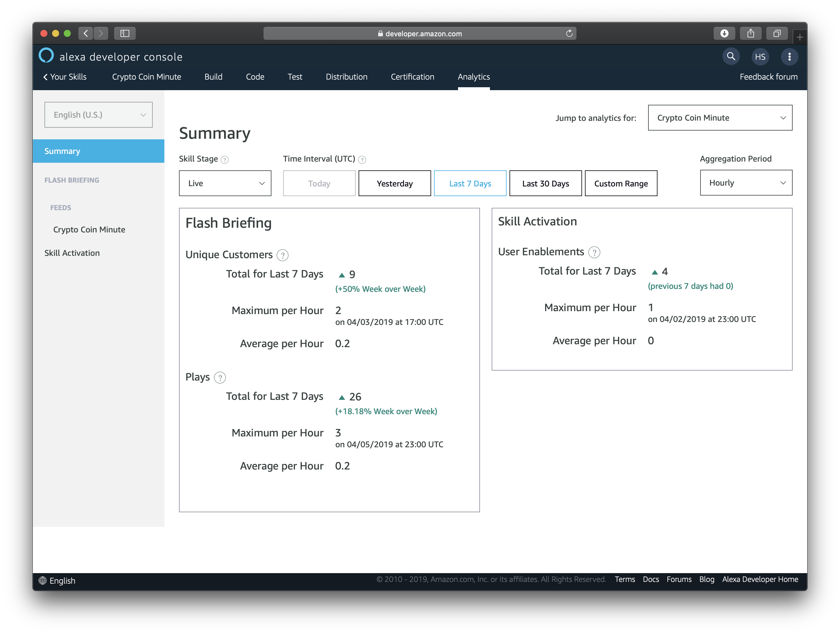The image size is (840, 634).
Task: Click Plays help question icon
Action: point(220,377)
